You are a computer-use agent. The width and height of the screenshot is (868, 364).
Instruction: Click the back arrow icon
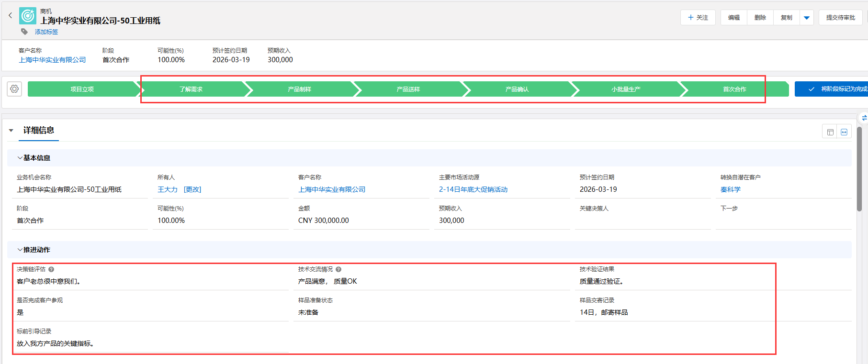(x=10, y=15)
